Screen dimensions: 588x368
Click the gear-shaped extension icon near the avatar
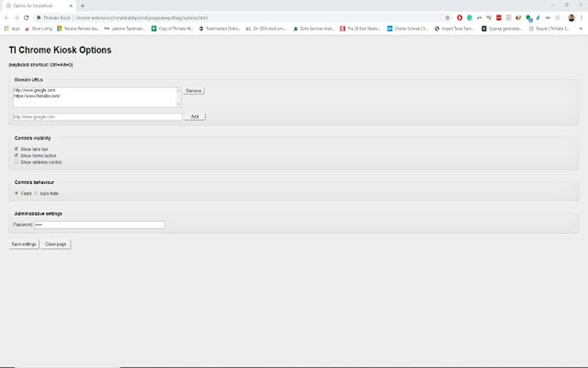557,17
